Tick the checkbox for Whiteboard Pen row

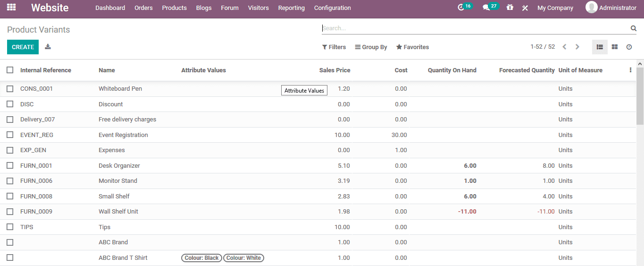(x=10, y=89)
